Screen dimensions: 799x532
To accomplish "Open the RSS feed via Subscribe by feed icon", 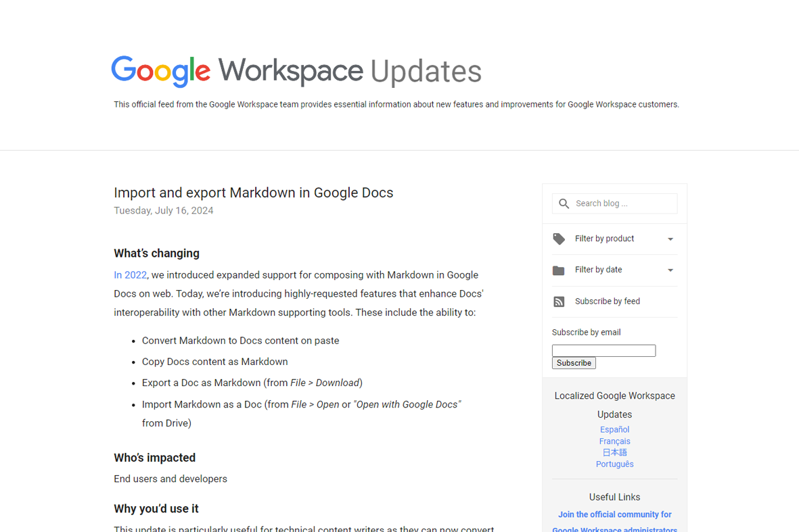I will click(x=559, y=301).
